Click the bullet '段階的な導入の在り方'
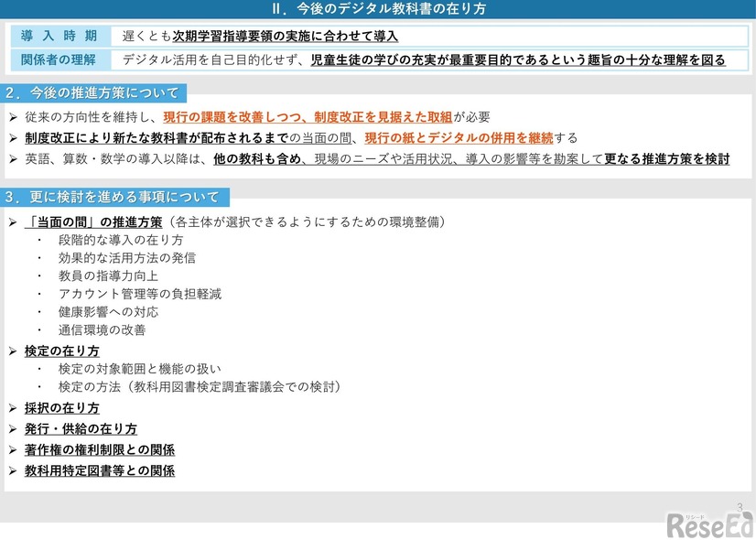Viewport: 756px width, 540px height. coord(121,240)
